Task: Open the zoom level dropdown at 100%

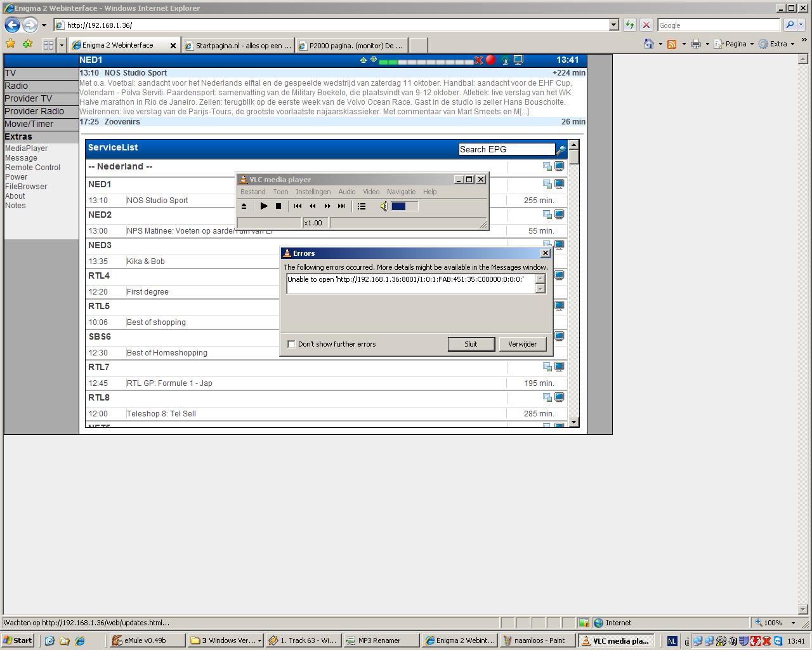Action: pyautogui.click(x=793, y=623)
